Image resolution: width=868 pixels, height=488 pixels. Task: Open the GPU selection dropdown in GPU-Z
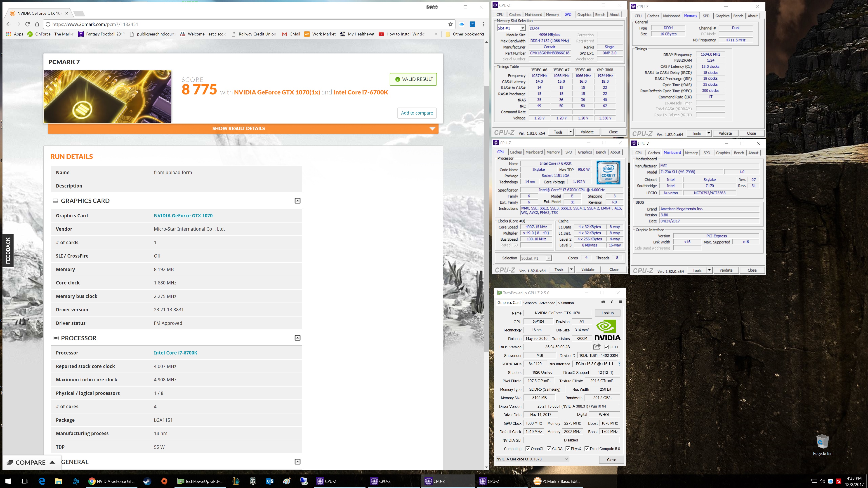tap(532, 459)
